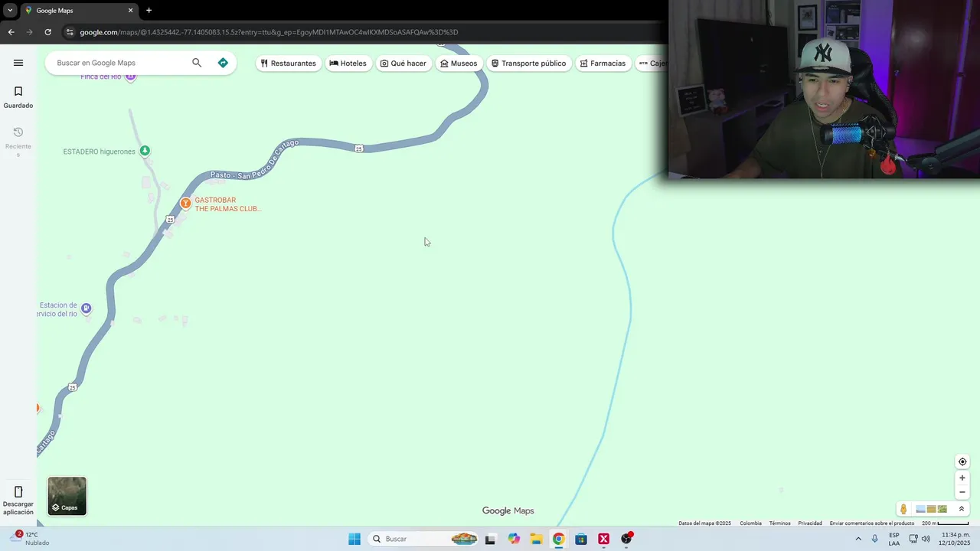Choose the Farmacias category chip

603,64
